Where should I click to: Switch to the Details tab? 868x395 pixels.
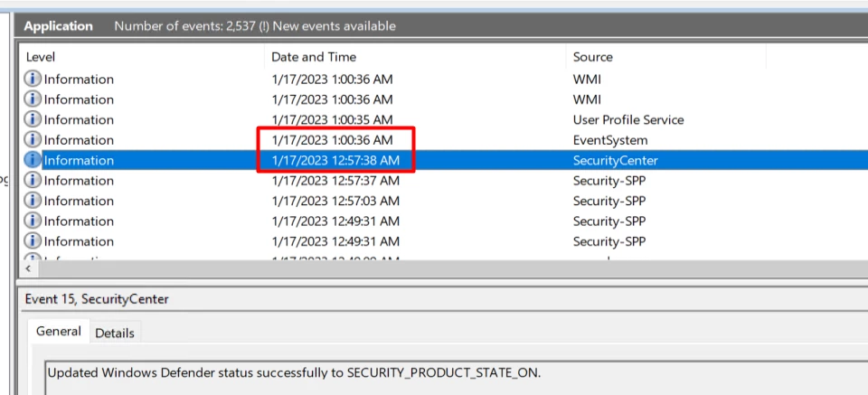point(115,333)
